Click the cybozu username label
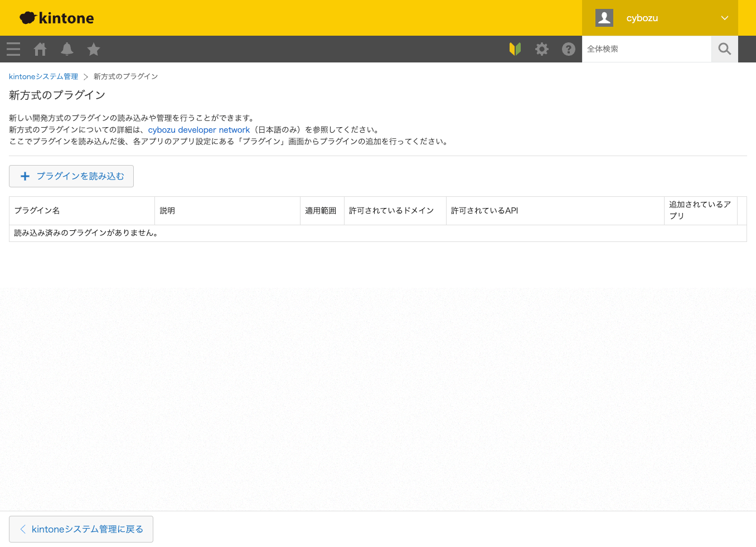Image resolution: width=756 pixels, height=547 pixels. pyautogui.click(x=642, y=18)
